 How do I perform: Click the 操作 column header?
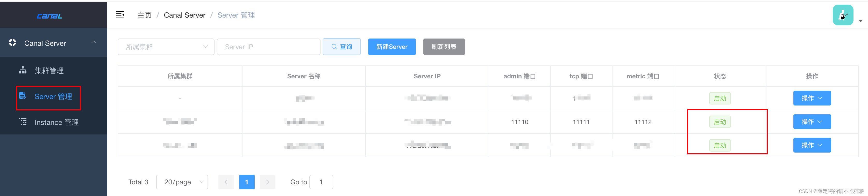[x=812, y=76]
